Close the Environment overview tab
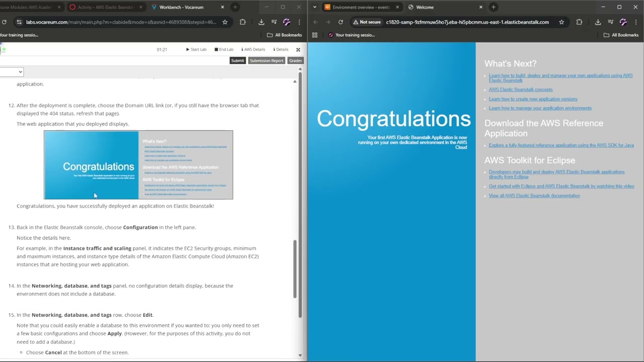Viewport: 644px width, 362px height. tap(397, 7)
